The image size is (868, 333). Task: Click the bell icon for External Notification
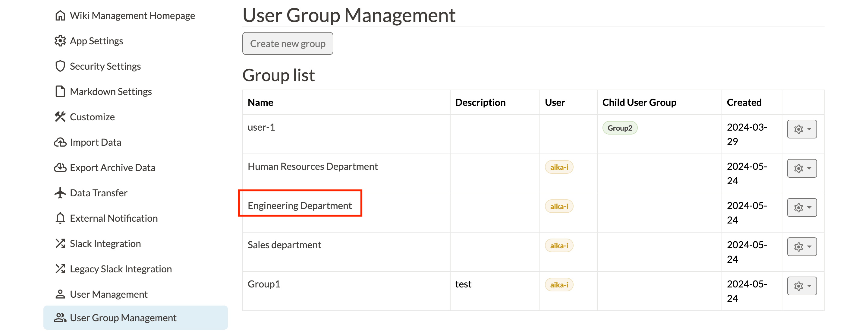(x=60, y=218)
